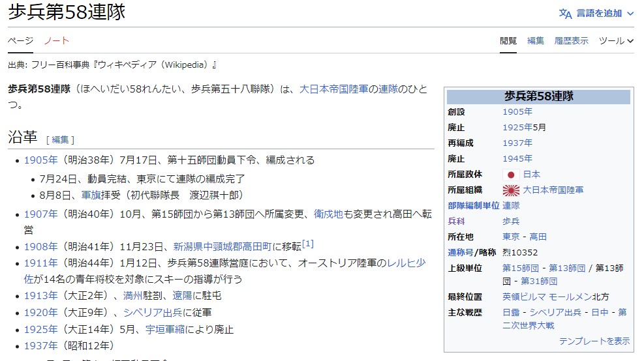Open infobox 廃止 1925年 link
644x361 pixels.
point(517,128)
